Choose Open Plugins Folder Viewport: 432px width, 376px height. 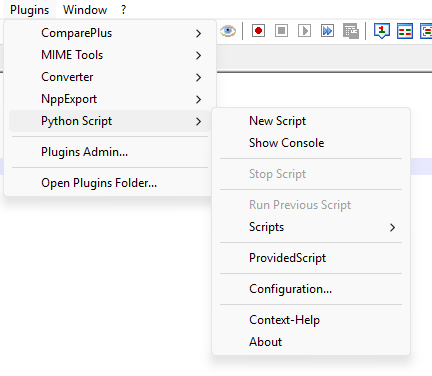pyautogui.click(x=110, y=183)
